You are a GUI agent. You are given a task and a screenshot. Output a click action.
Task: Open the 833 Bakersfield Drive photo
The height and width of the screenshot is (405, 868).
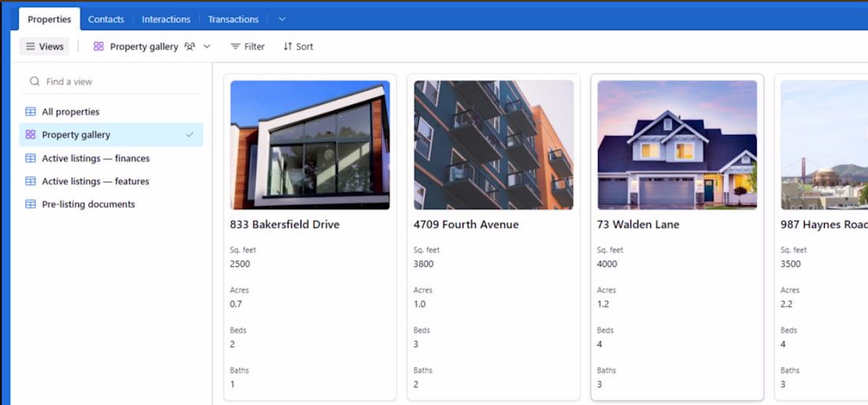[x=310, y=145]
